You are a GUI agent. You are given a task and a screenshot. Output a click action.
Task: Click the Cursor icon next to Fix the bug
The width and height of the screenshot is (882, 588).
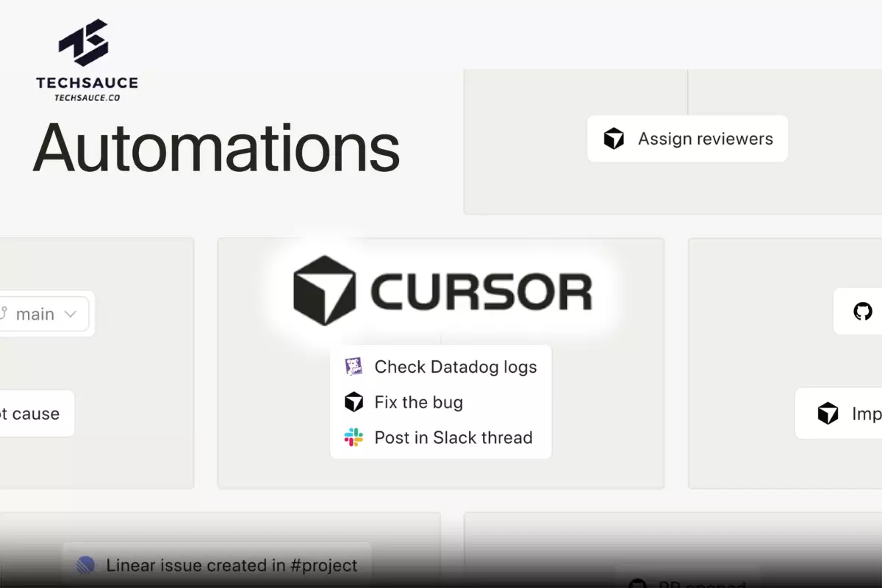(x=354, y=402)
